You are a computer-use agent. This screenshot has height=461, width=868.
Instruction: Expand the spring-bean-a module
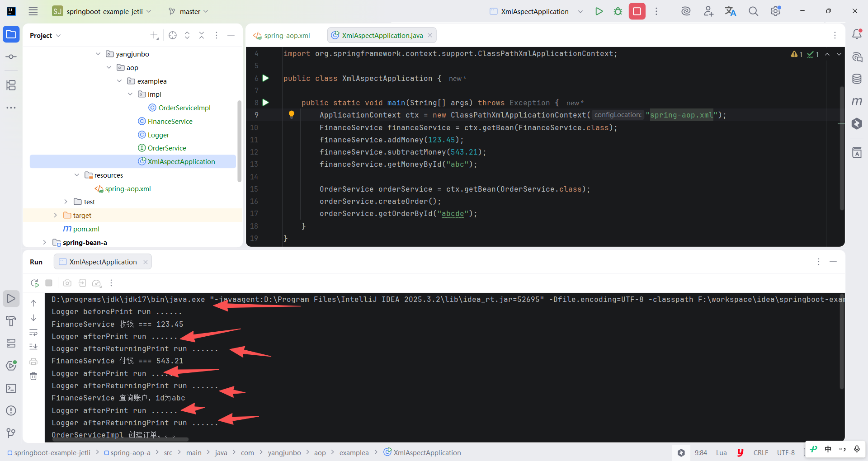click(44, 242)
